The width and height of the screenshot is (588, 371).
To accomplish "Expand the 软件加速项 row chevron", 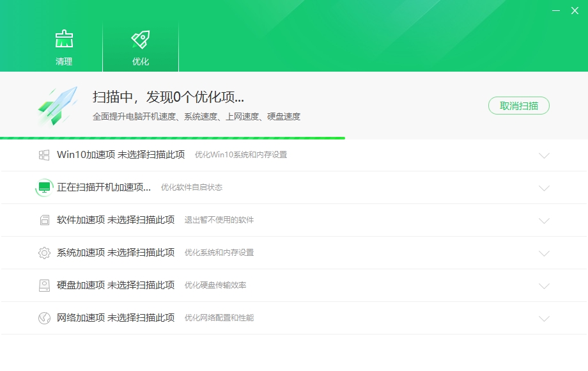I will tap(544, 221).
